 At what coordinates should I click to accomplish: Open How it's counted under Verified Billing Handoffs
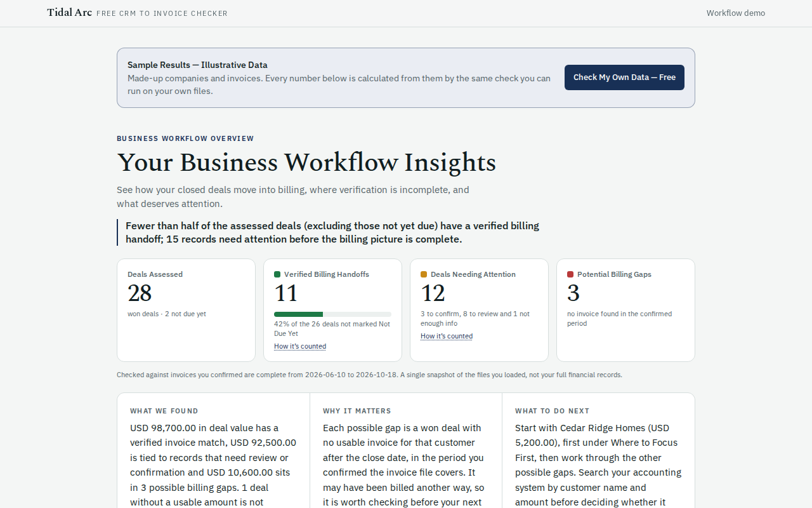[300, 347]
